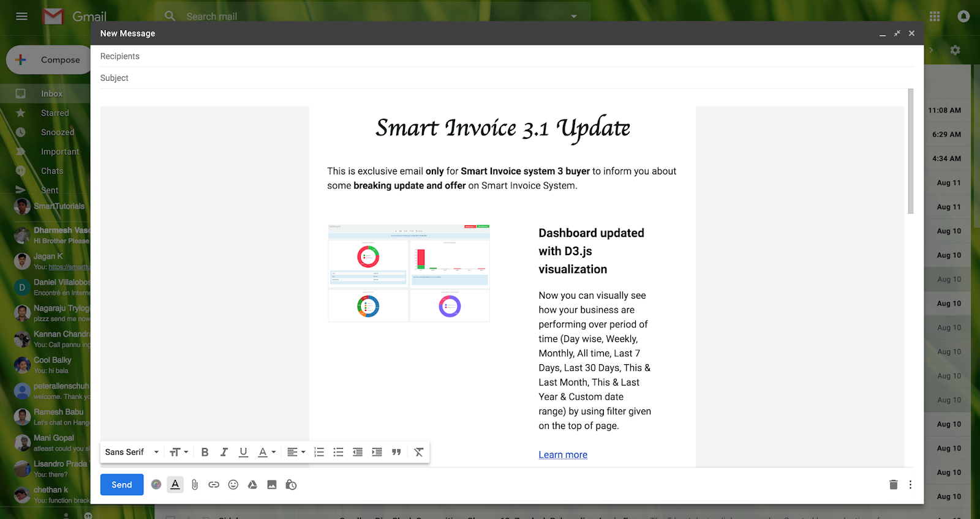The width and height of the screenshot is (980, 519).
Task: Open chat with Mani Gopal
Action: pyautogui.click(x=52, y=443)
